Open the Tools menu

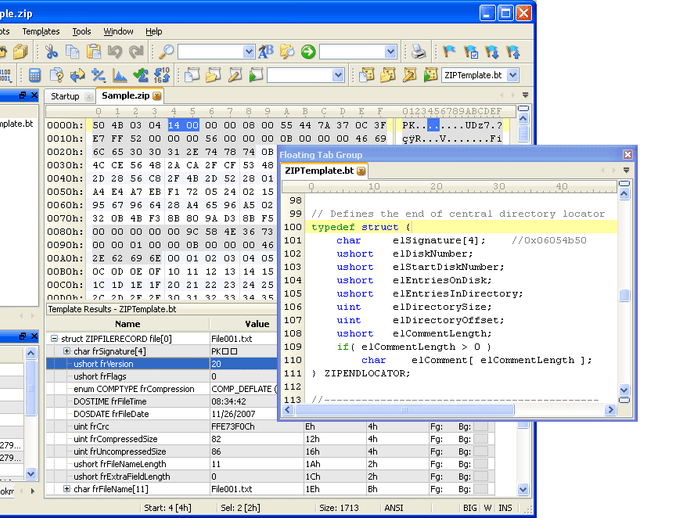(81, 32)
